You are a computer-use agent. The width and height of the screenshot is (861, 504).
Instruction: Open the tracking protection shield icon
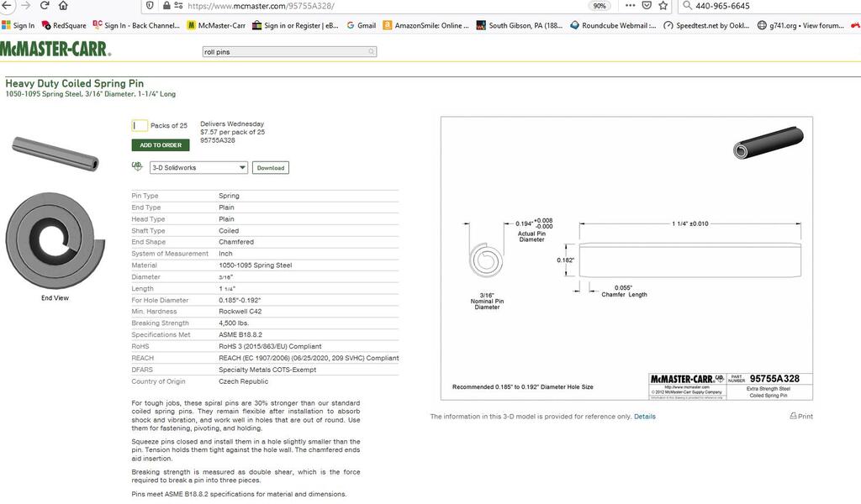click(x=150, y=6)
